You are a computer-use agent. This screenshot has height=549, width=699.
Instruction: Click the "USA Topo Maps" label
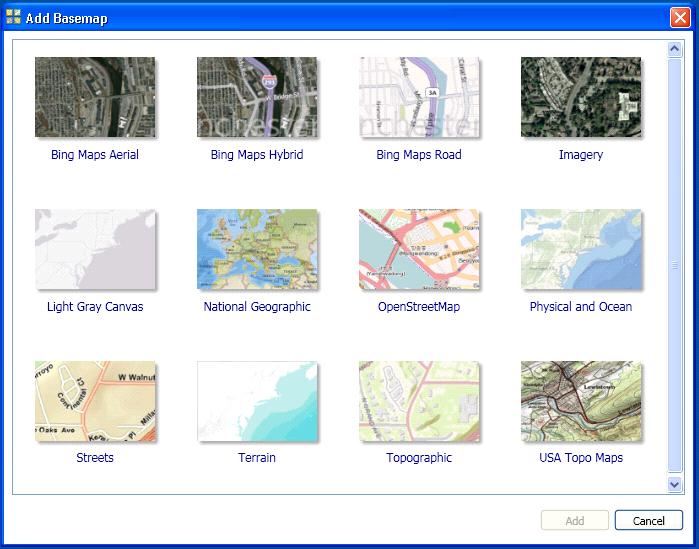(581, 458)
